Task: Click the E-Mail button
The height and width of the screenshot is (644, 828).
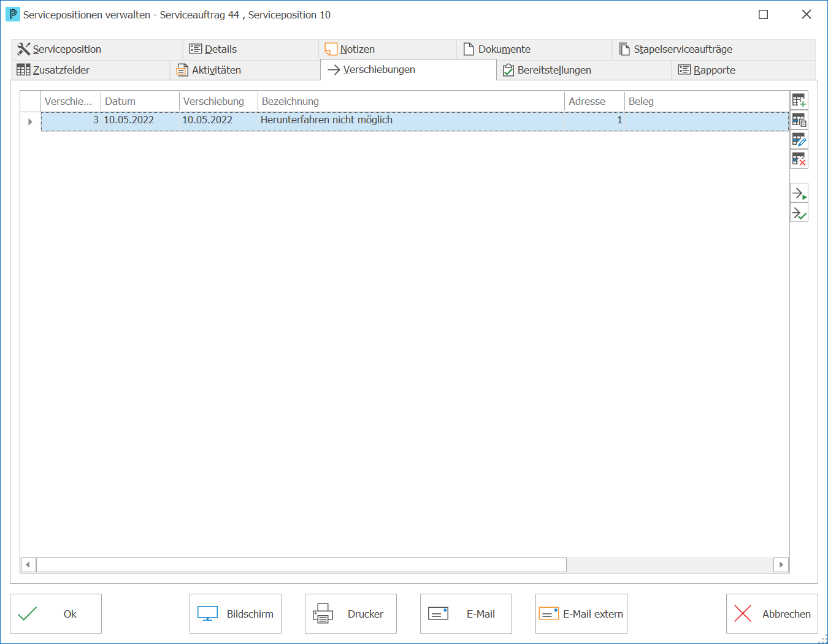Action: pyautogui.click(x=466, y=614)
